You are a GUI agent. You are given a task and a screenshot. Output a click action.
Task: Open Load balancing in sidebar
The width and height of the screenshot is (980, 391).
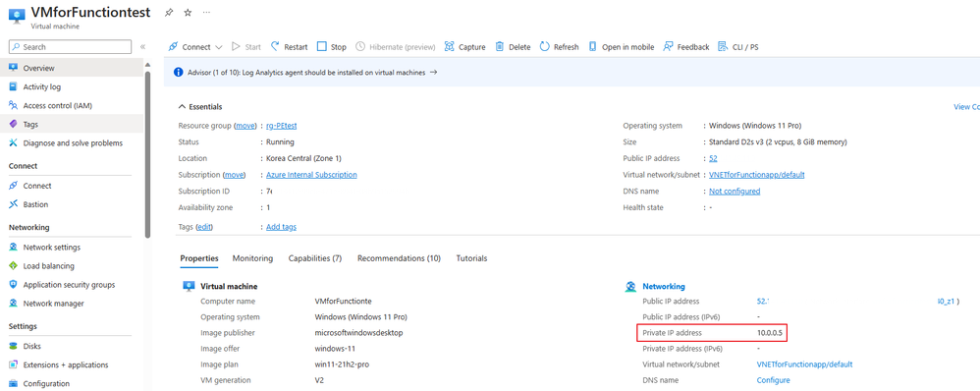(48, 266)
